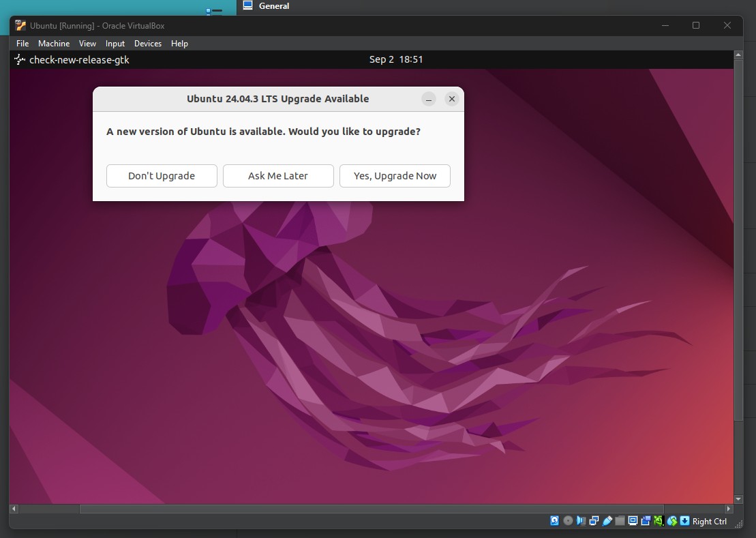Click the virtualization features chip icon

coord(659,520)
